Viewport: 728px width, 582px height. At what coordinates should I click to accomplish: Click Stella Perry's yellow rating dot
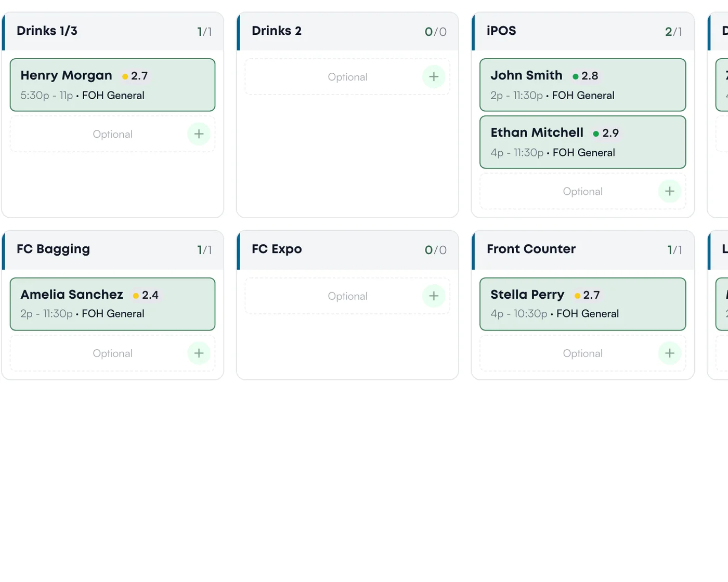point(577,296)
